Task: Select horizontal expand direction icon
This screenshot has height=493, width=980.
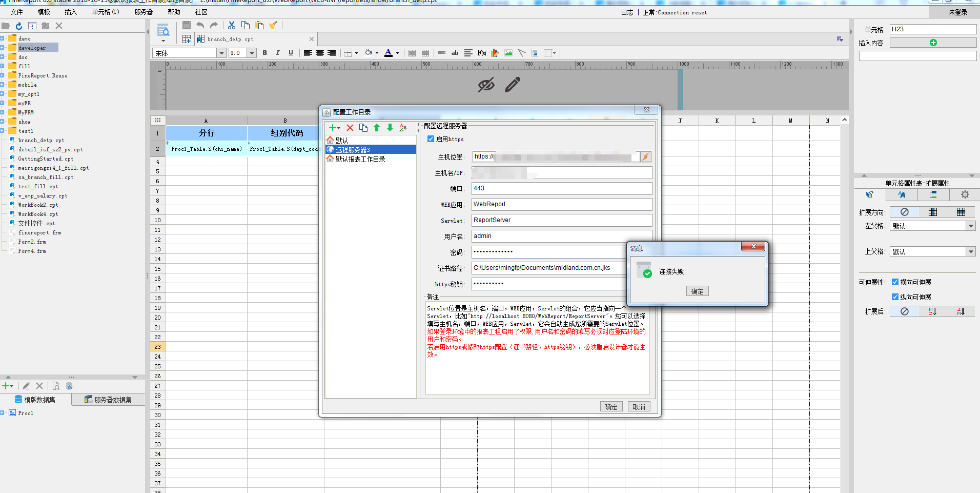Action: (x=961, y=212)
